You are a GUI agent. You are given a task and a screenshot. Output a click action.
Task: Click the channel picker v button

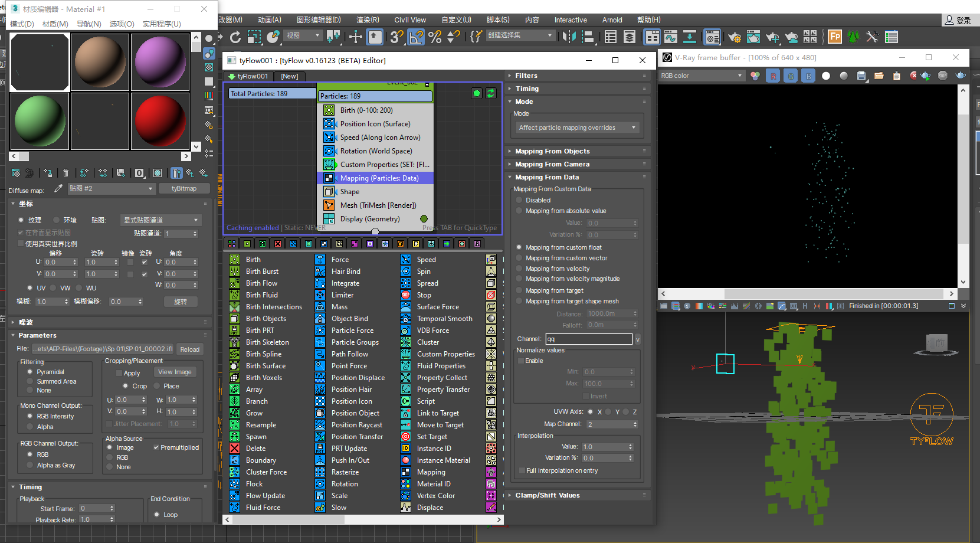point(637,339)
